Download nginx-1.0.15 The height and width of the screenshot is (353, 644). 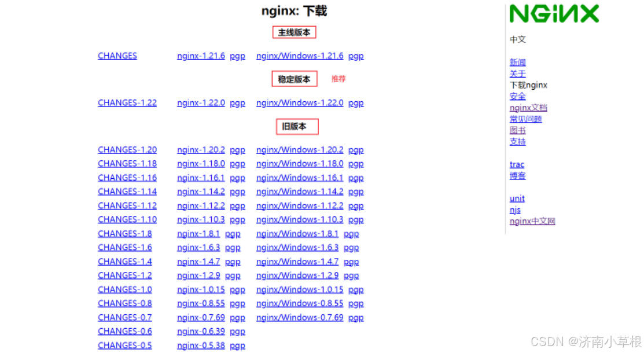(201, 290)
